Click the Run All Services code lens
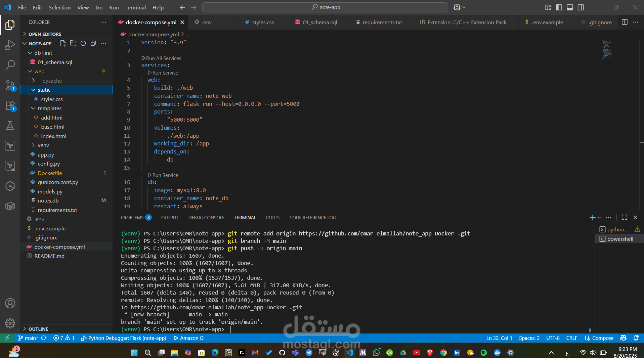The height and width of the screenshot is (358, 644). tap(163, 58)
